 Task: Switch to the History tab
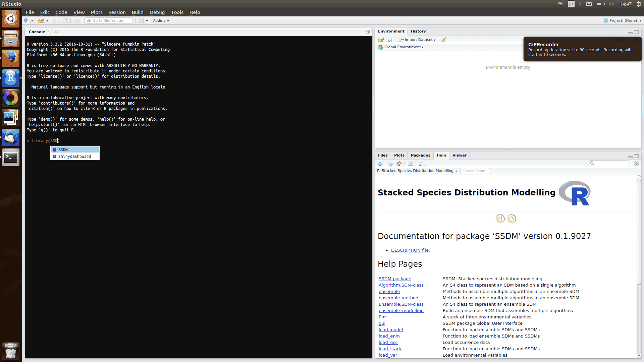click(418, 32)
